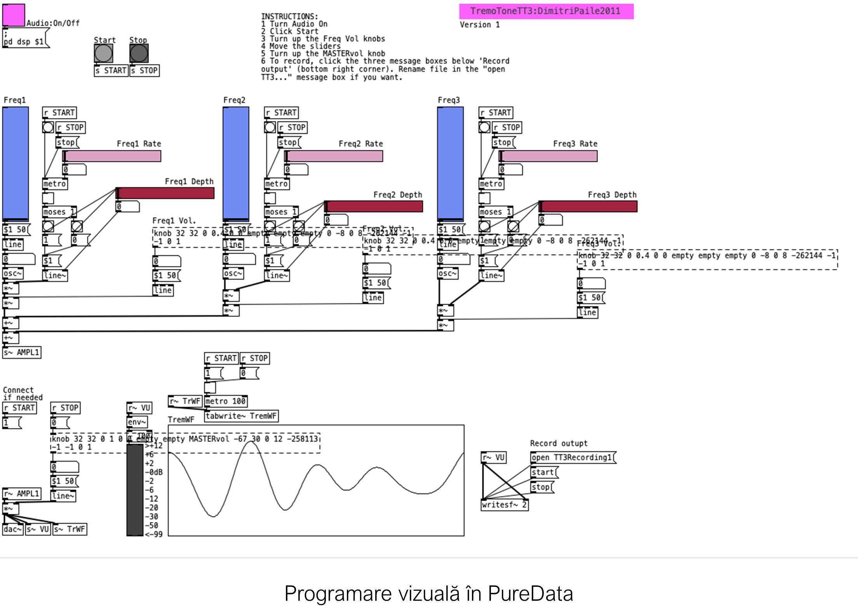Click the number box under Freq1 Rate
Screen dimensions: 858x616
[74, 170]
